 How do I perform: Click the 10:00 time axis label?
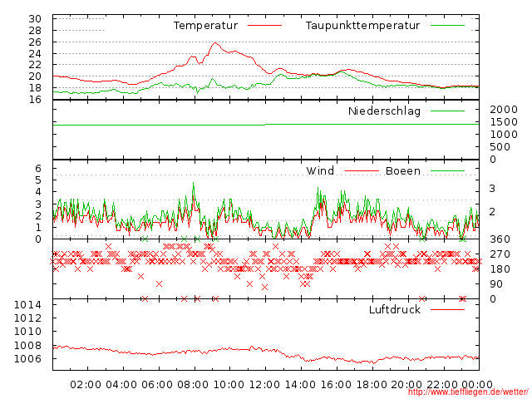click(229, 385)
